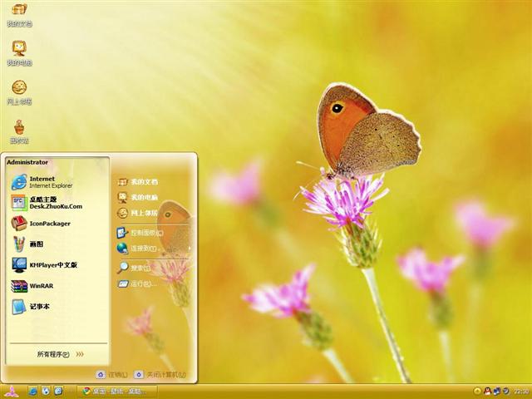Open the 我的电脑 desktop icon
The width and height of the screenshot is (532, 399).
coord(19,53)
